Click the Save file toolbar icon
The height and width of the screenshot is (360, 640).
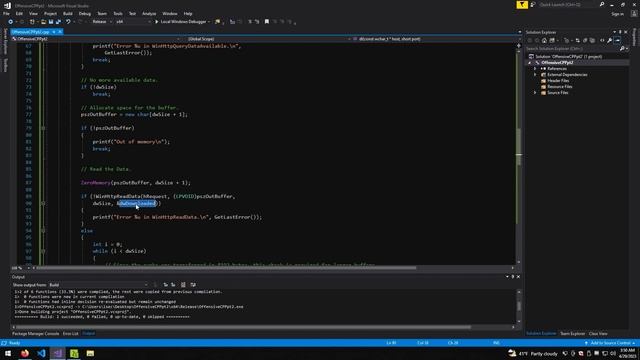pos(51,22)
